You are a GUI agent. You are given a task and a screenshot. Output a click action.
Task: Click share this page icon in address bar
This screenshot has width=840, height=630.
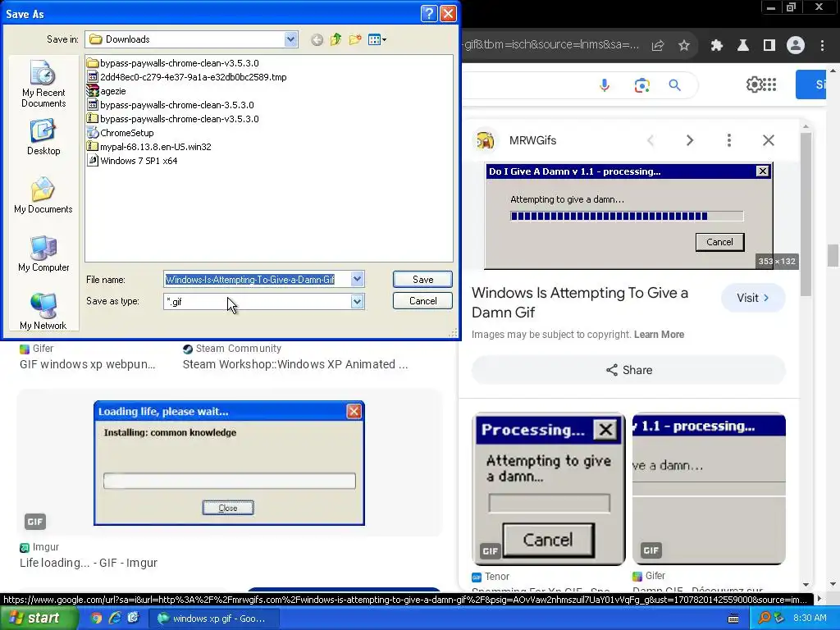point(658,46)
